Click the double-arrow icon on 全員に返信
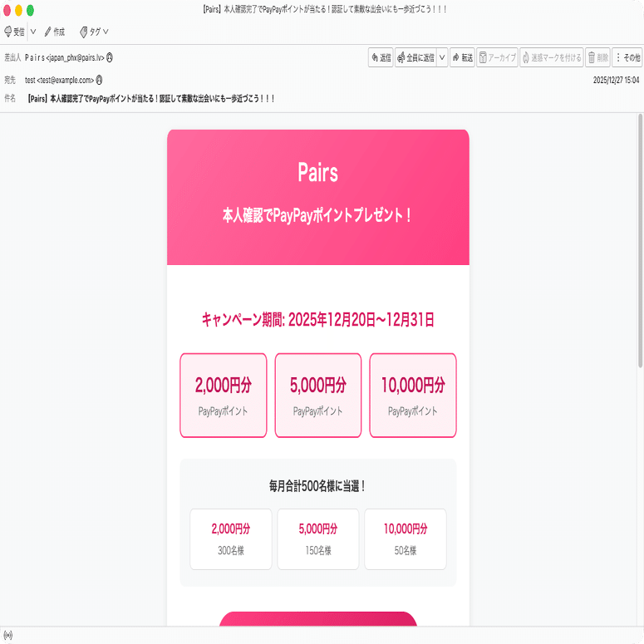 [401, 58]
